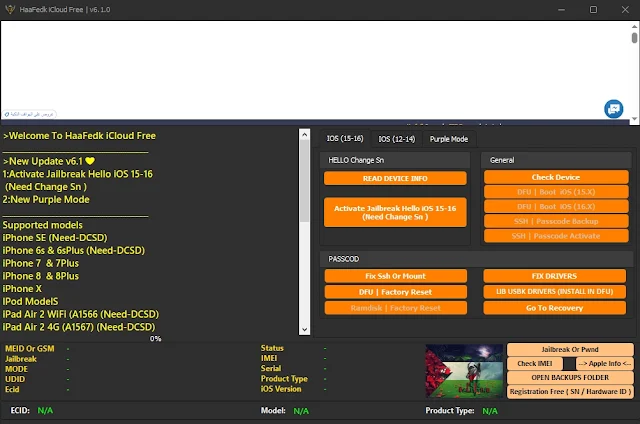Click '2:New Purple Mode' line

46,200
